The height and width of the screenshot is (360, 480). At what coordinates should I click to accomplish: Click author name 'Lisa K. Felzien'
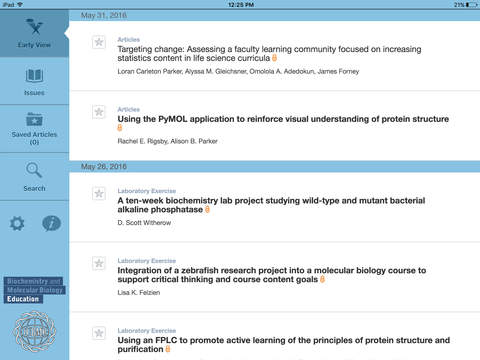(139, 293)
